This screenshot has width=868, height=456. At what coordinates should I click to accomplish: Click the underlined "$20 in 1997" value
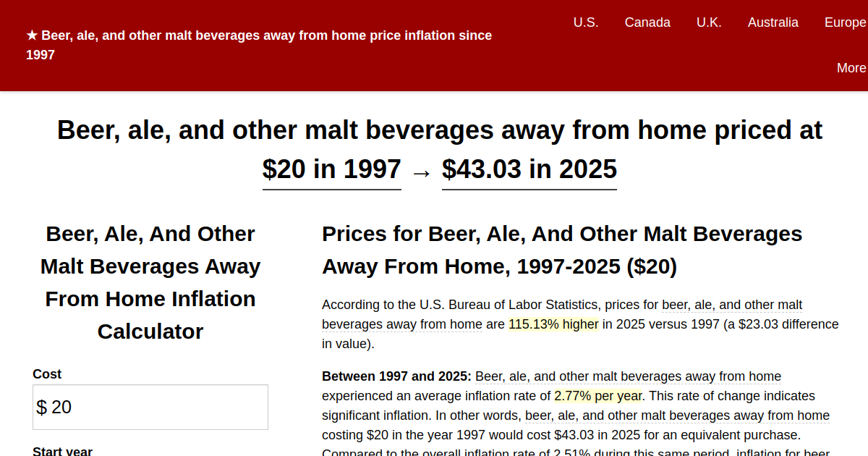click(x=331, y=169)
